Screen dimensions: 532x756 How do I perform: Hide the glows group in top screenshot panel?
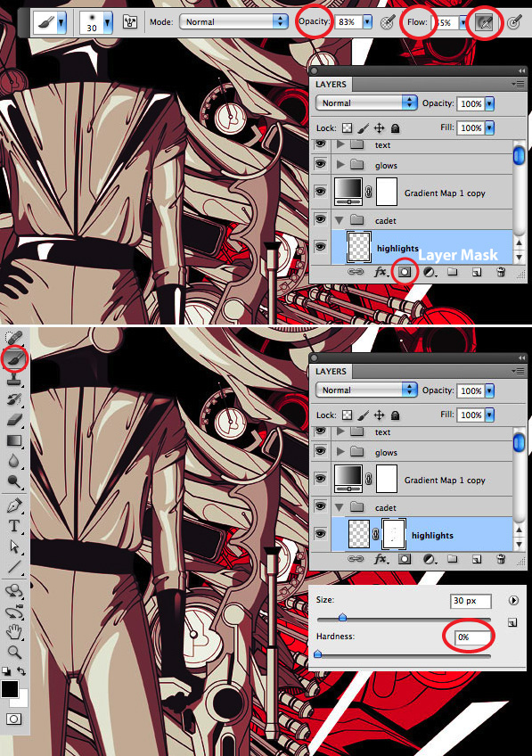pos(321,164)
